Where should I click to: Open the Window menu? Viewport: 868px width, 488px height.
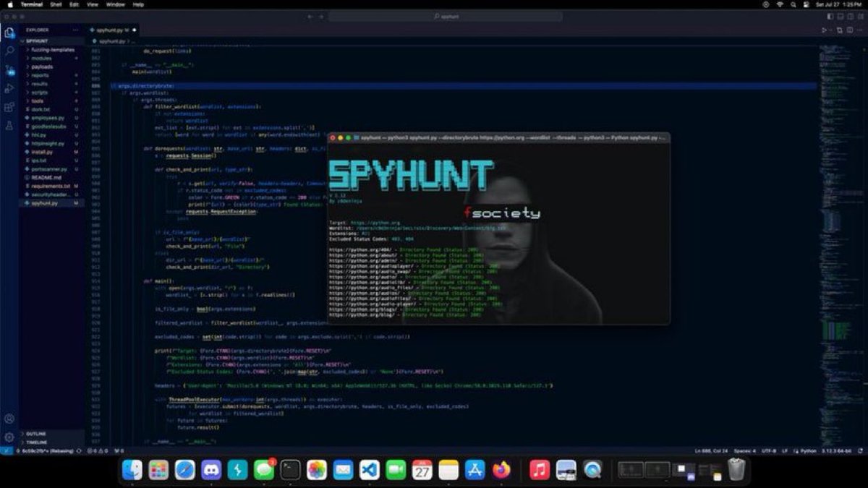115,4
